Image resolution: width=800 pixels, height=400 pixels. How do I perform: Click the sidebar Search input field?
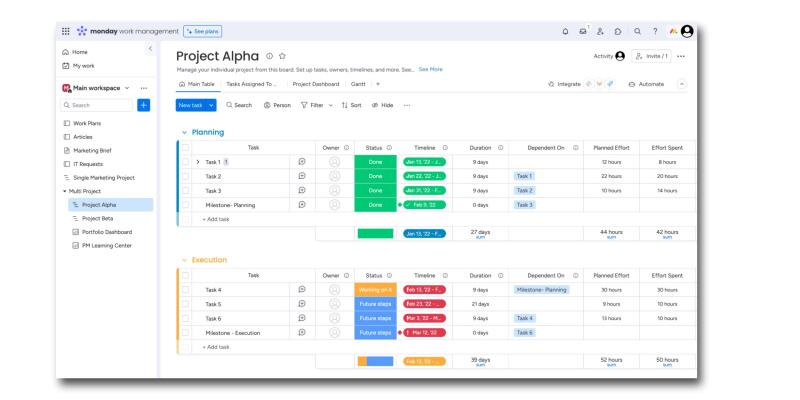coord(97,105)
